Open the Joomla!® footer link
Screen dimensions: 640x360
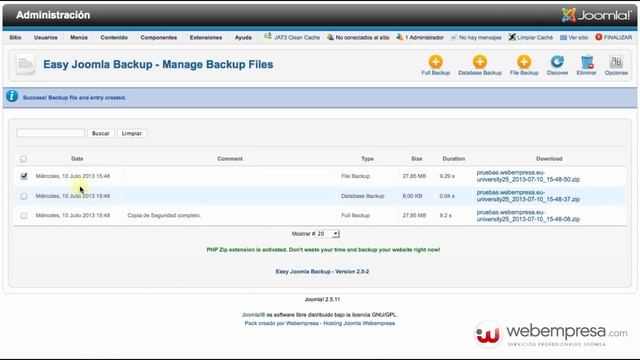point(253,315)
